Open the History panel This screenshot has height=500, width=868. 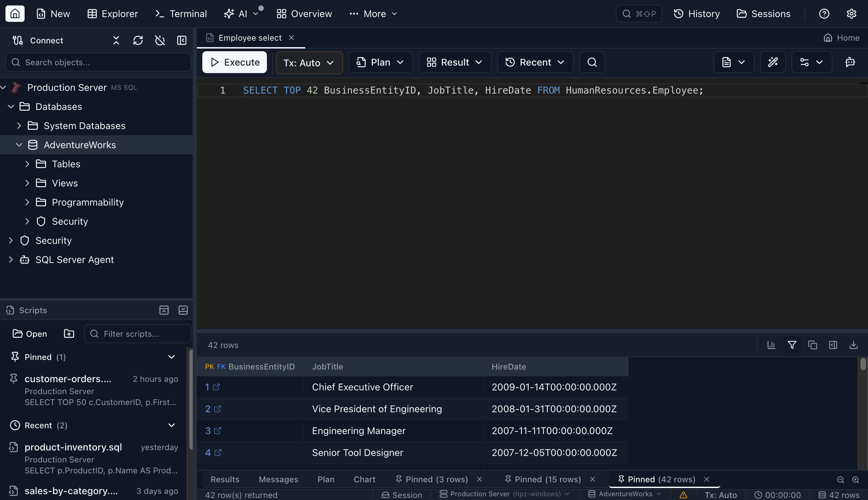coord(696,14)
